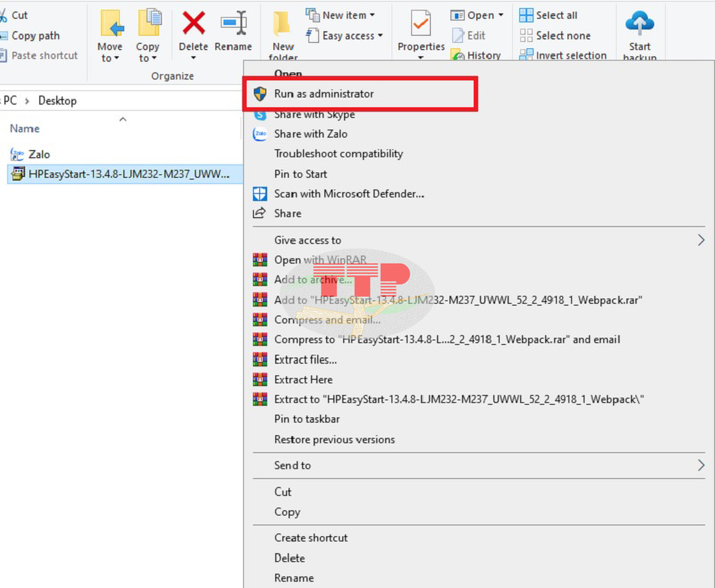
Task: Click the Zalo icon beside Share with Zalo
Action: pyautogui.click(x=260, y=134)
